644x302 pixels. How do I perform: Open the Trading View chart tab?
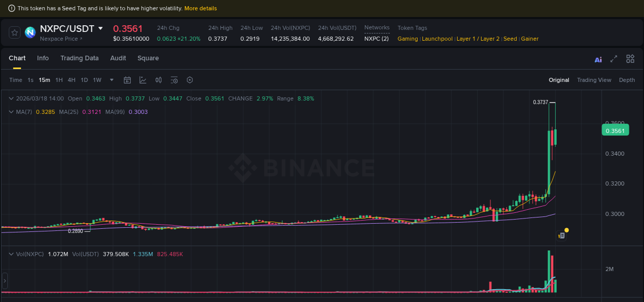tap(594, 80)
